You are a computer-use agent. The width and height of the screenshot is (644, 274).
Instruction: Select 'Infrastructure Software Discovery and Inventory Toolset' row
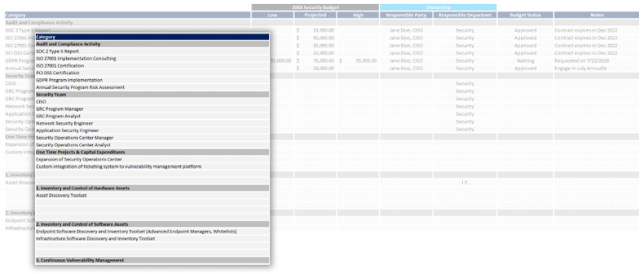click(x=152, y=239)
